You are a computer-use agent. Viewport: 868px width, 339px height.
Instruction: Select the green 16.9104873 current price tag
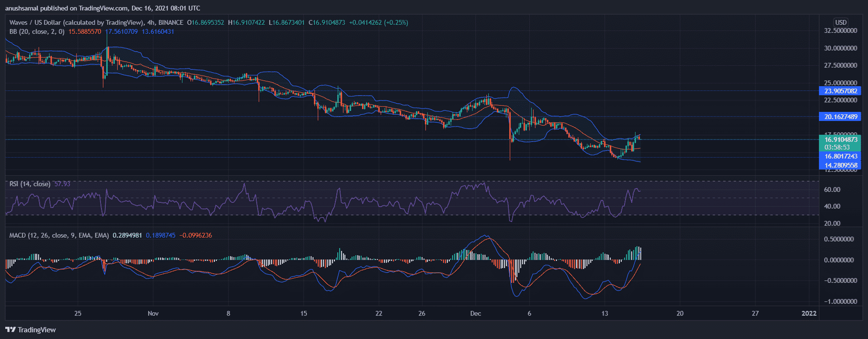[840, 140]
